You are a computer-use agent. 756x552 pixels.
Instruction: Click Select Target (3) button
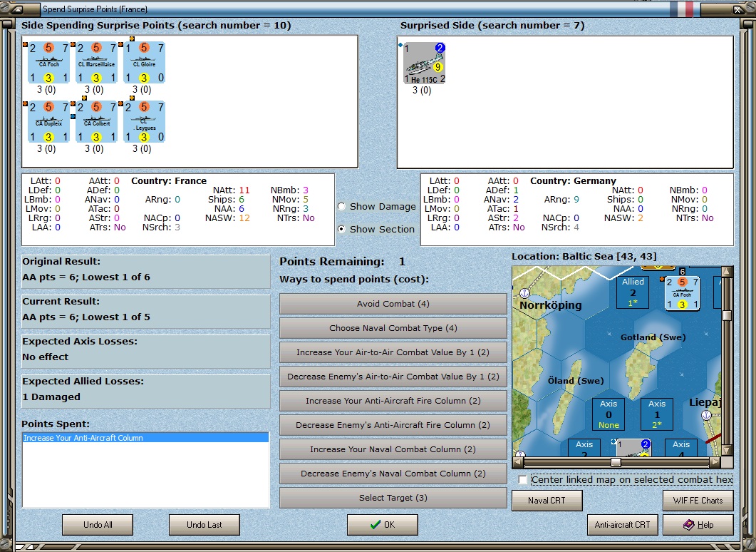[x=393, y=498]
